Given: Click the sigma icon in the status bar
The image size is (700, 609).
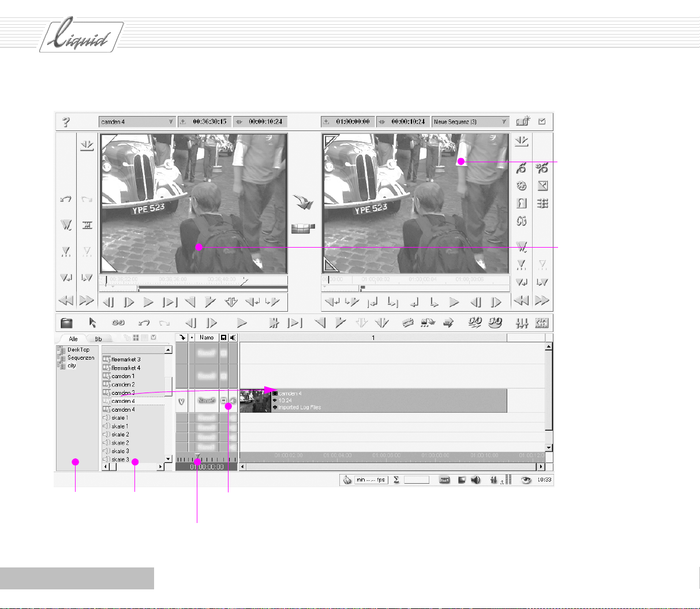Looking at the screenshot, I should (x=396, y=480).
